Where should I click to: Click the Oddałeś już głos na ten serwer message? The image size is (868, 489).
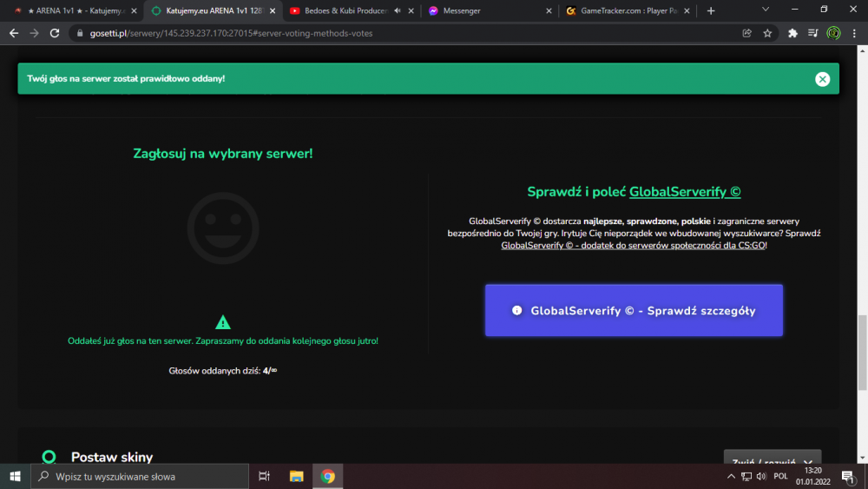point(222,340)
